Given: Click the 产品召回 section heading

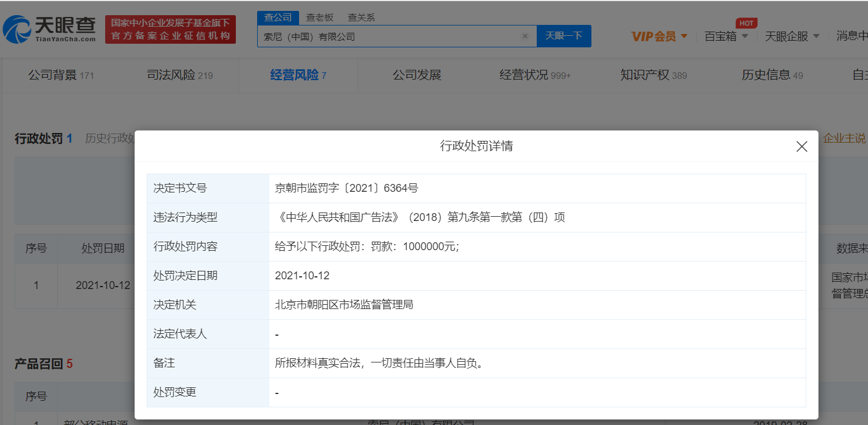Looking at the screenshot, I should 39,364.
